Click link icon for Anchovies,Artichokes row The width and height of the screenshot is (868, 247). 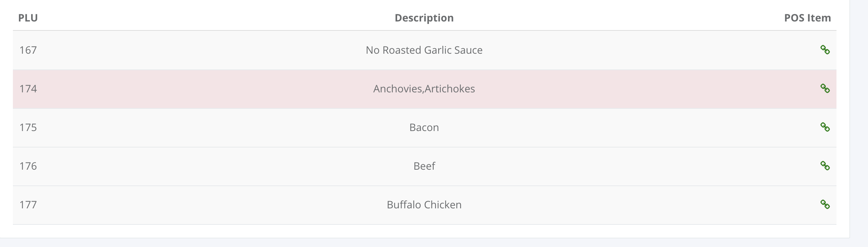coord(825,88)
